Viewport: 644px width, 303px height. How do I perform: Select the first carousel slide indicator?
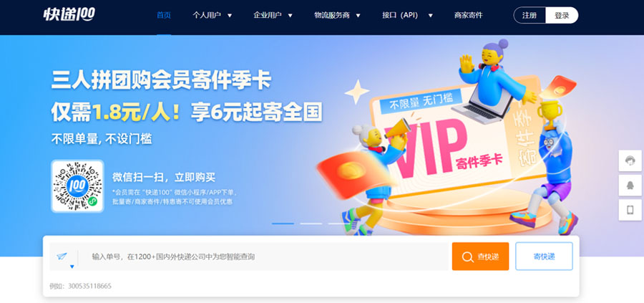pyautogui.click(x=283, y=223)
